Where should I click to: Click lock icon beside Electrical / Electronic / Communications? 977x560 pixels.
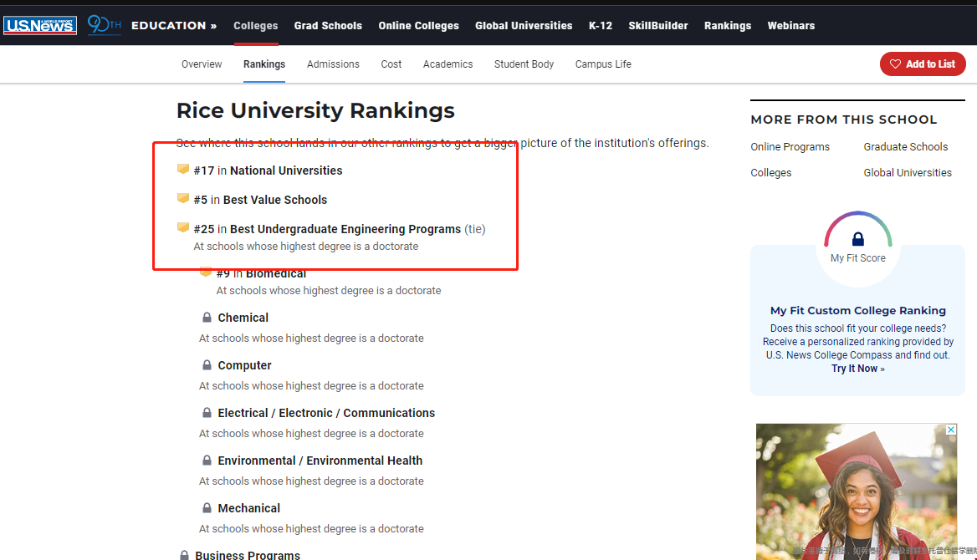(207, 413)
